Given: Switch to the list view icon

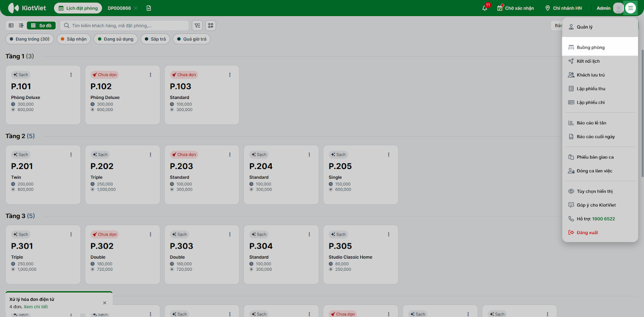Looking at the screenshot, I should tap(21, 26).
